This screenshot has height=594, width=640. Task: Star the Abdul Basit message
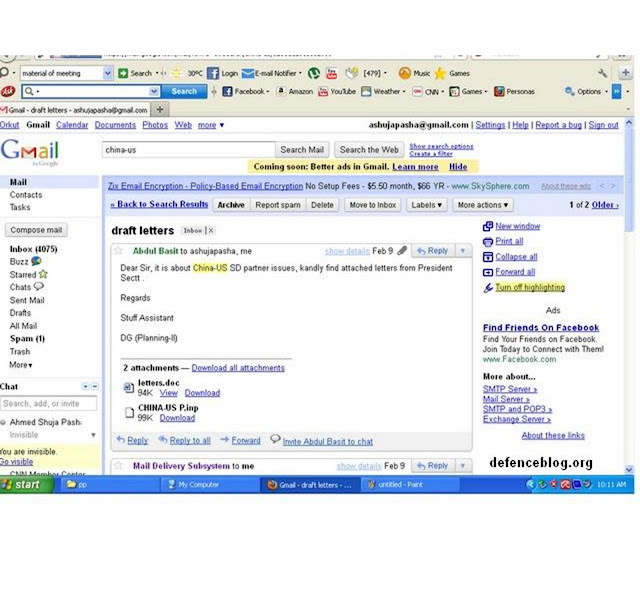118,251
